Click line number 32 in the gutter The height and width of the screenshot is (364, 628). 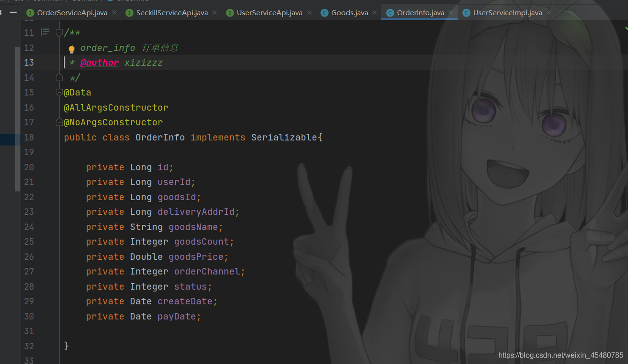click(x=29, y=346)
